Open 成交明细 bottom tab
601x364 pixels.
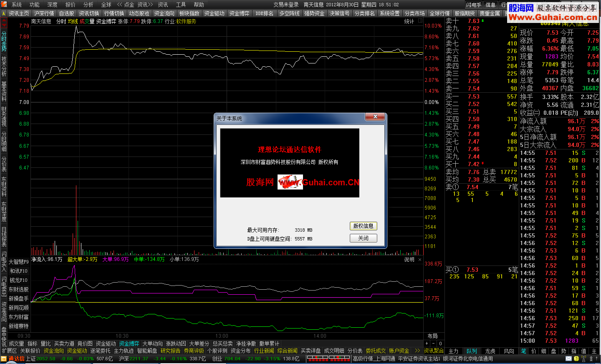334,351
